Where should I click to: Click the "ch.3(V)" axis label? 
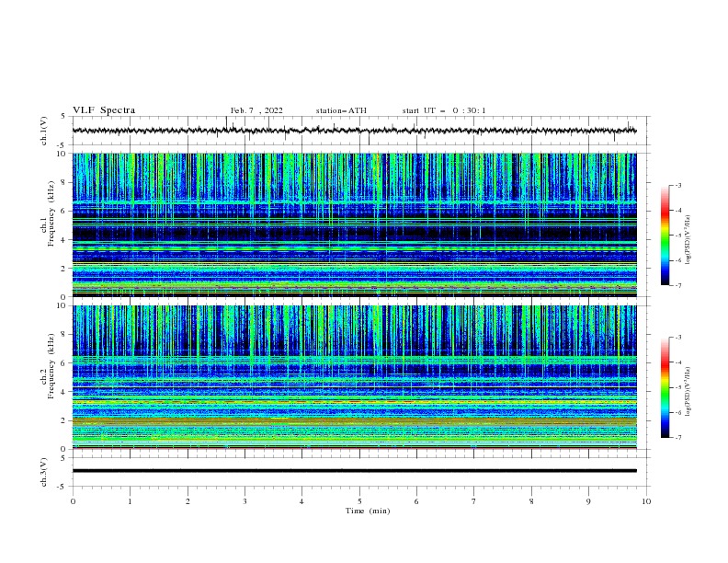44,472
